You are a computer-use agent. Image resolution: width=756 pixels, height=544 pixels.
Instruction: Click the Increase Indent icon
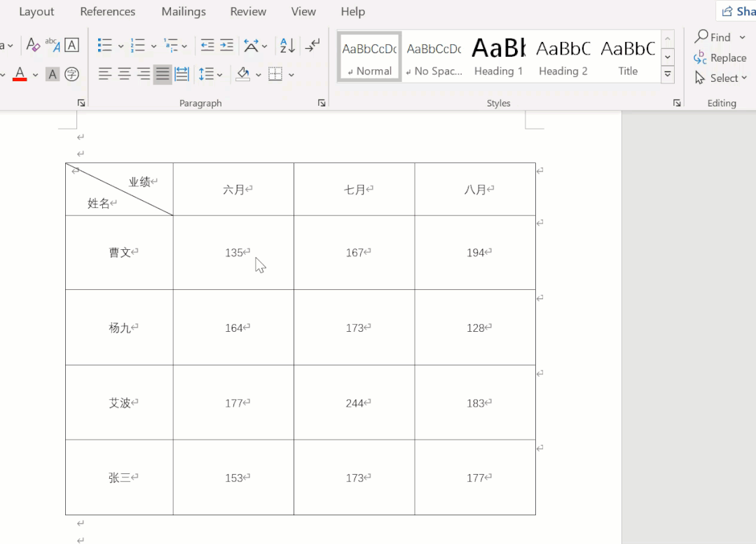point(226,46)
